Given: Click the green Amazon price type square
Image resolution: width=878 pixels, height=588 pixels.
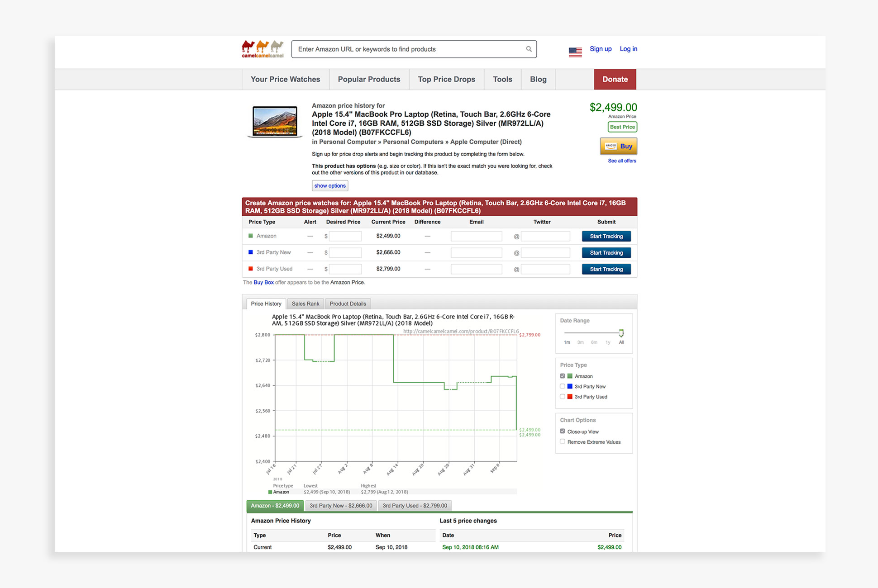Looking at the screenshot, I should point(251,236).
